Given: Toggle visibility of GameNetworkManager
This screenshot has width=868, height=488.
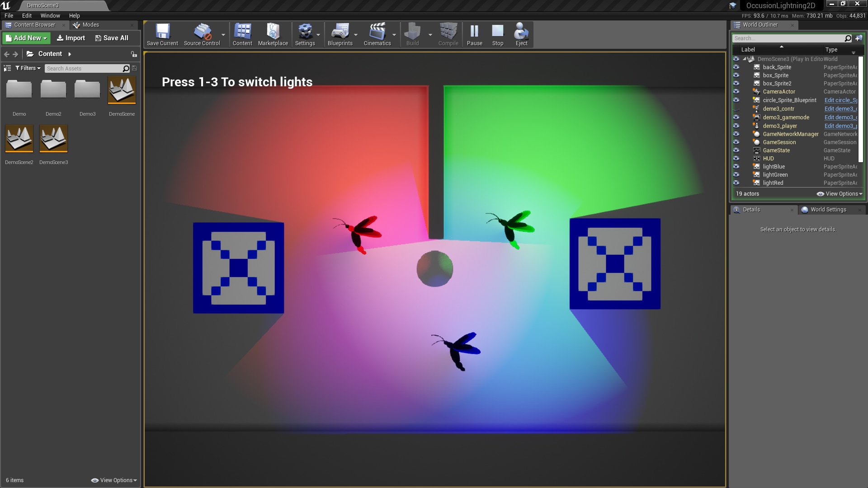Looking at the screenshot, I should tap(737, 134).
